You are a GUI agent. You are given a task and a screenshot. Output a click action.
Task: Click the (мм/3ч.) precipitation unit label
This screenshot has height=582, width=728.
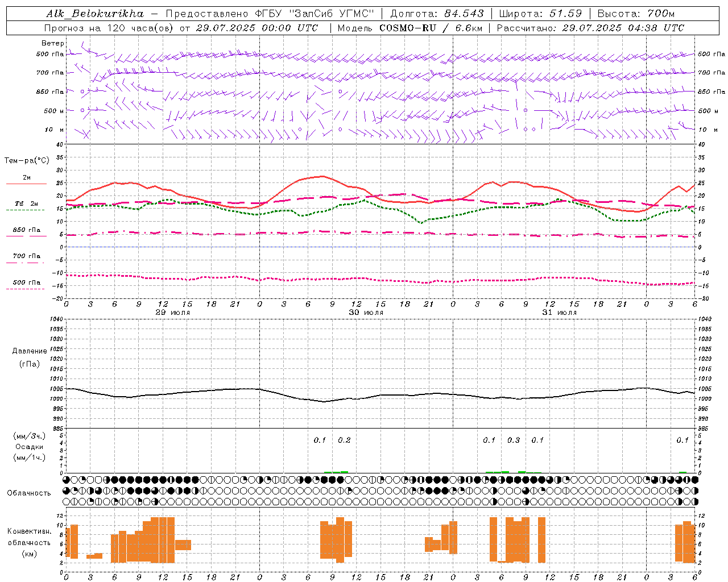30,436
